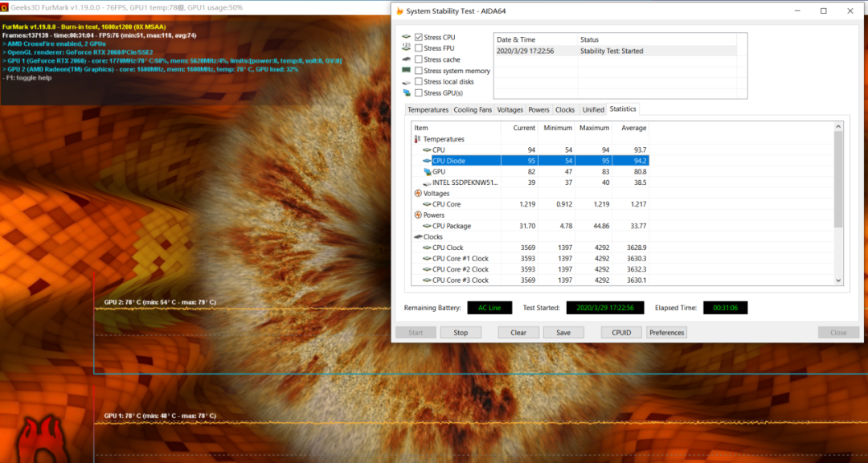
Task: Click the Average column header
Action: [631, 128]
